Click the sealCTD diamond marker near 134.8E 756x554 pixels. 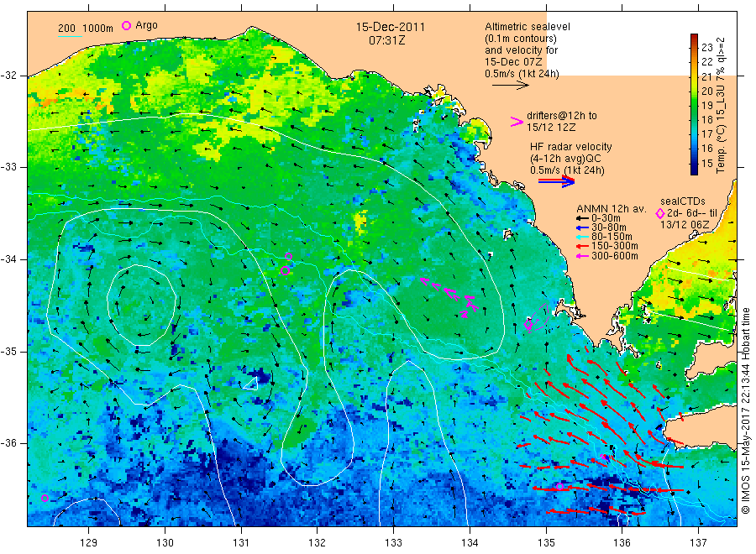click(x=528, y=325)
